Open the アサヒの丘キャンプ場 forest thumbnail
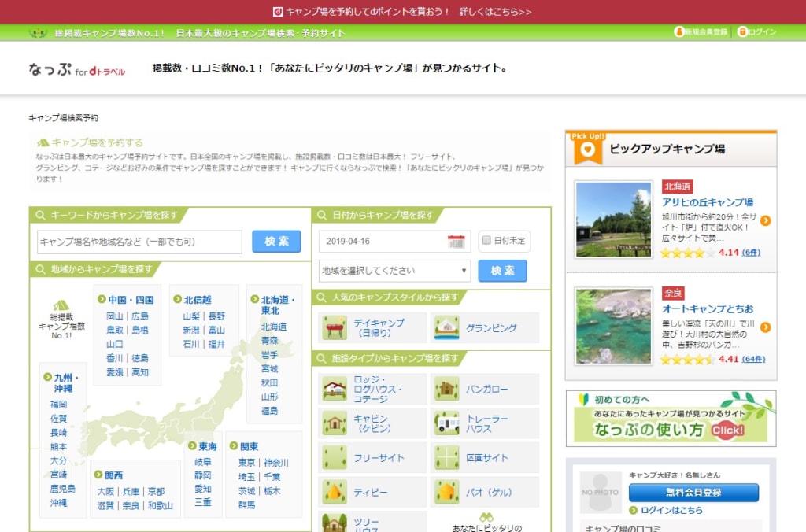Screen dimensions: 806x532 coord(614,220)
